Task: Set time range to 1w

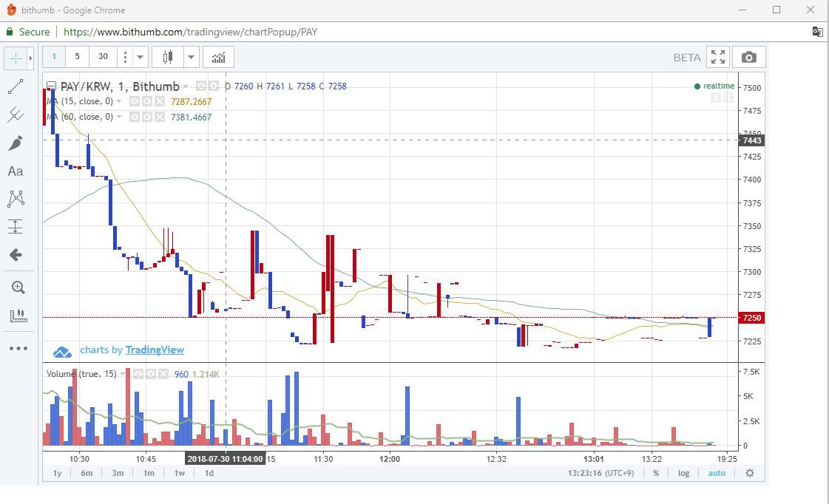Action: coord(180,473)
